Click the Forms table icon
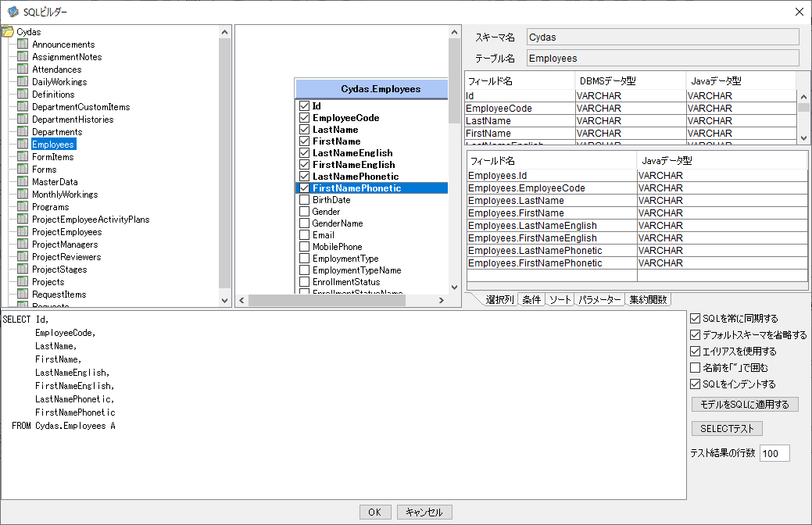 click(23, 169)
